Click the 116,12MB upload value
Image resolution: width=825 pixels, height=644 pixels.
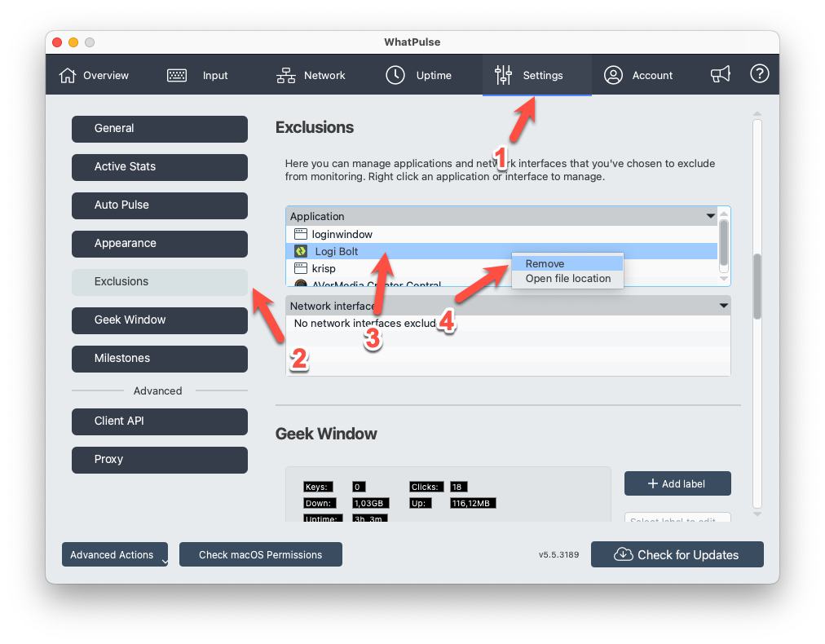(473, 503)
